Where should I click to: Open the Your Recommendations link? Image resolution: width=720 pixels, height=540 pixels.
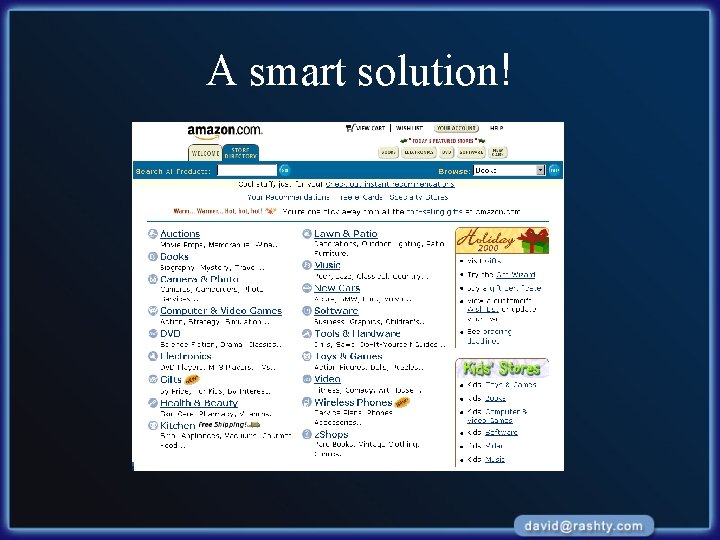pos(288,197)
